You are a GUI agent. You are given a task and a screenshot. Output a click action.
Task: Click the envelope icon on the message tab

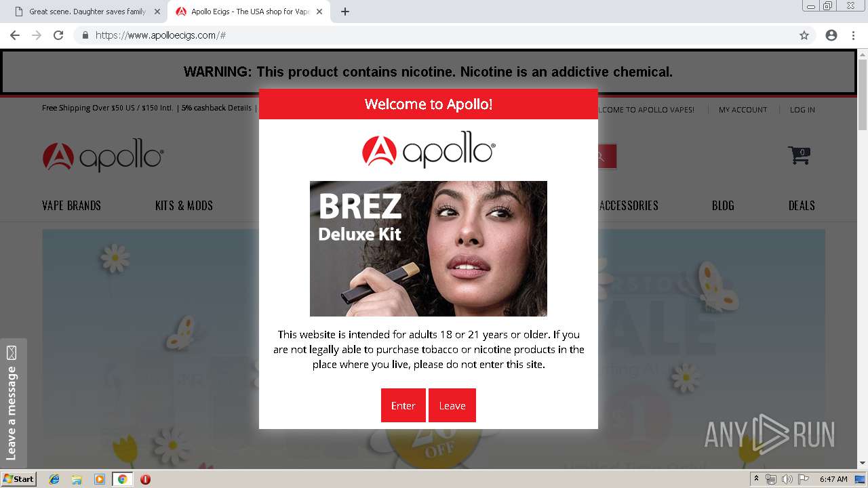click(x=12, y=353)
